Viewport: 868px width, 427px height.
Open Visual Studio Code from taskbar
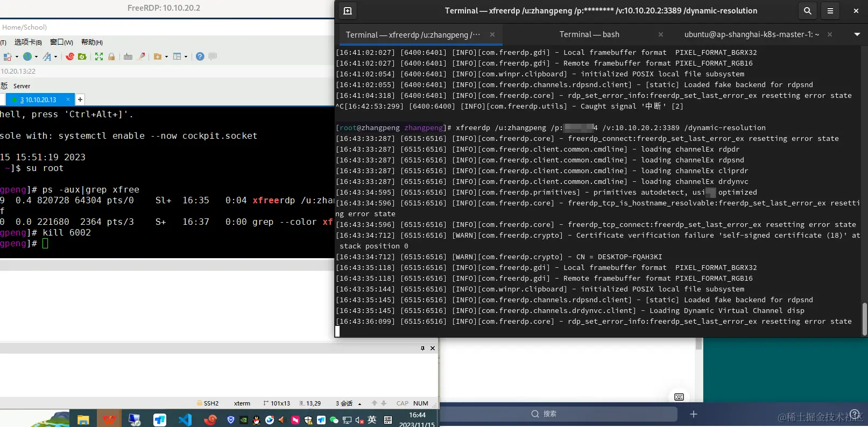point(185,420)
